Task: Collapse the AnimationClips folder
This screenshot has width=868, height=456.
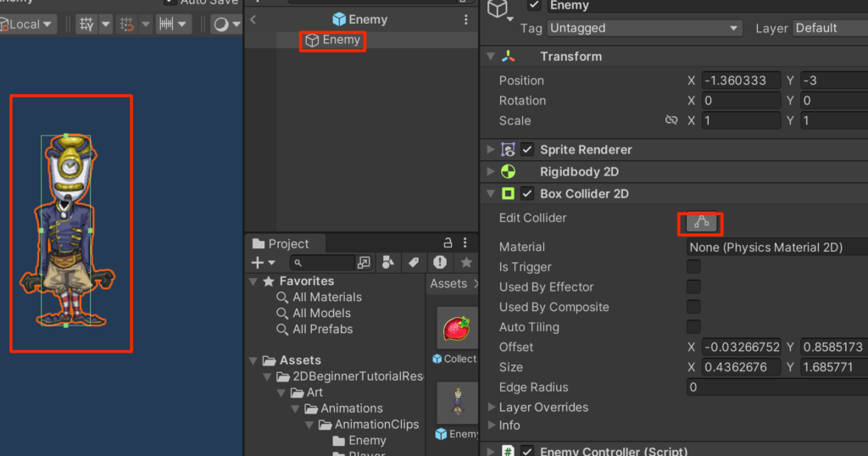Action: click(309, 425)
